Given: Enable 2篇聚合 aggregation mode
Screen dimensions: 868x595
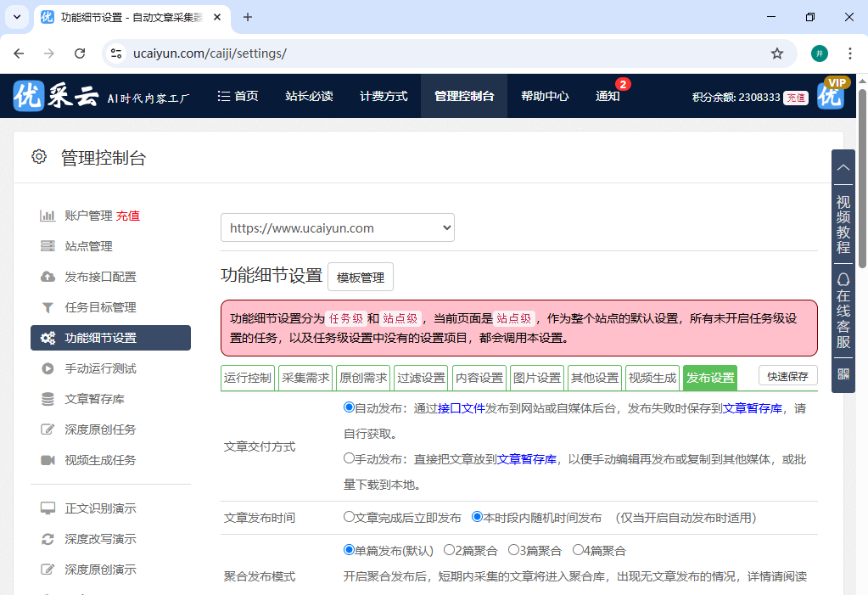Looking at the screenshot, I should [x=450, y=550].
